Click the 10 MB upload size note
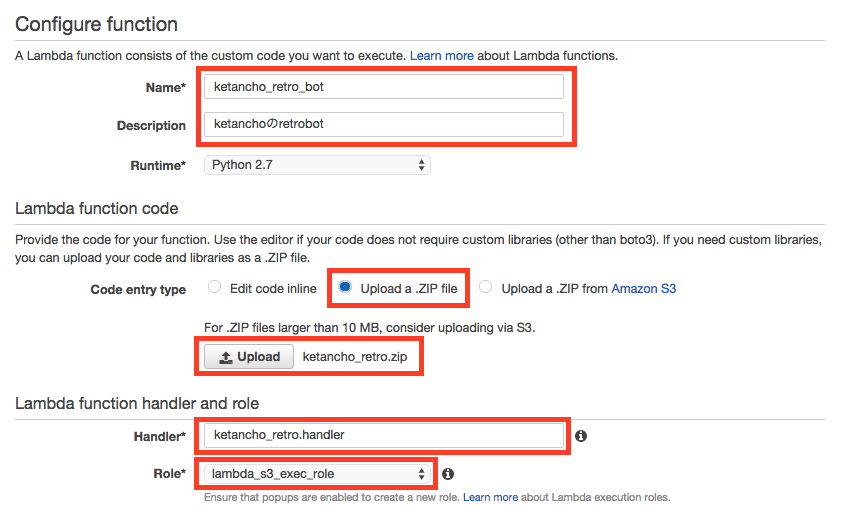 (369, 327)
